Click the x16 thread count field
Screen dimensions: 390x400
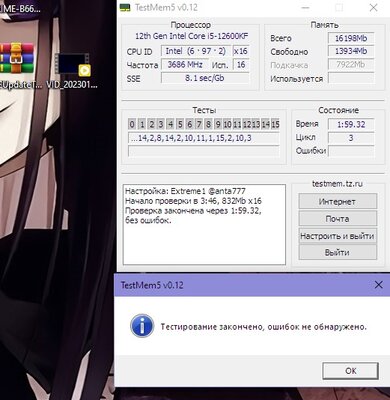coord(241,51)
